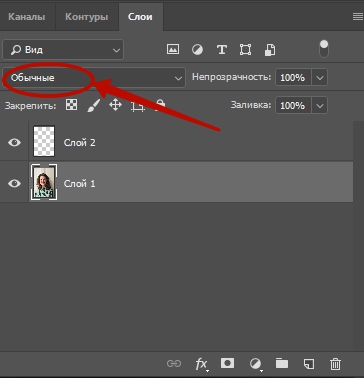
Task: Switch to the Контуры tab
Action: point(87,17)
